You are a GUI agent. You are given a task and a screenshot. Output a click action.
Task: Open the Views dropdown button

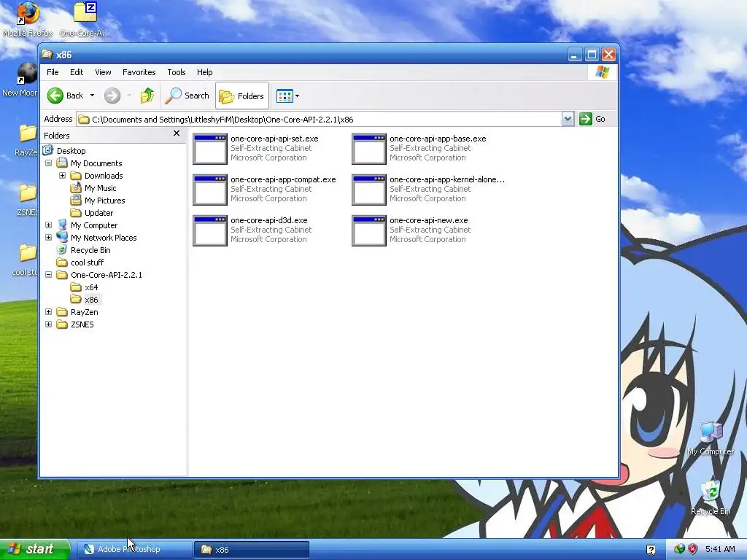pos(287,96)
